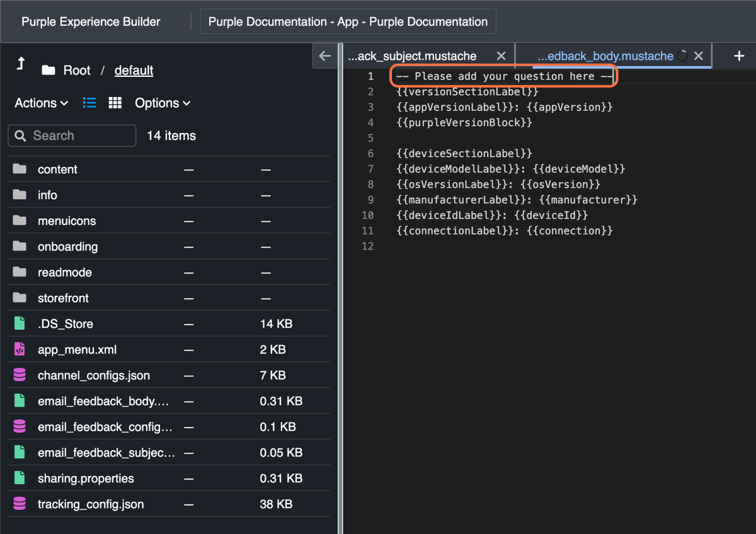The image size is (756, 534).
Task: Click channel_configs.json database icon
Action: (x=20, y=375)
